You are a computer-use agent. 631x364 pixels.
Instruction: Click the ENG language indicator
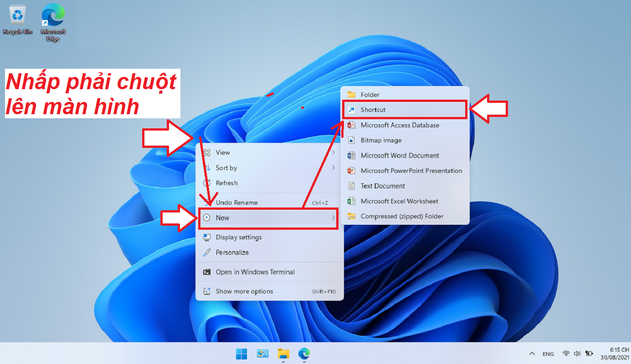(548, 354)
